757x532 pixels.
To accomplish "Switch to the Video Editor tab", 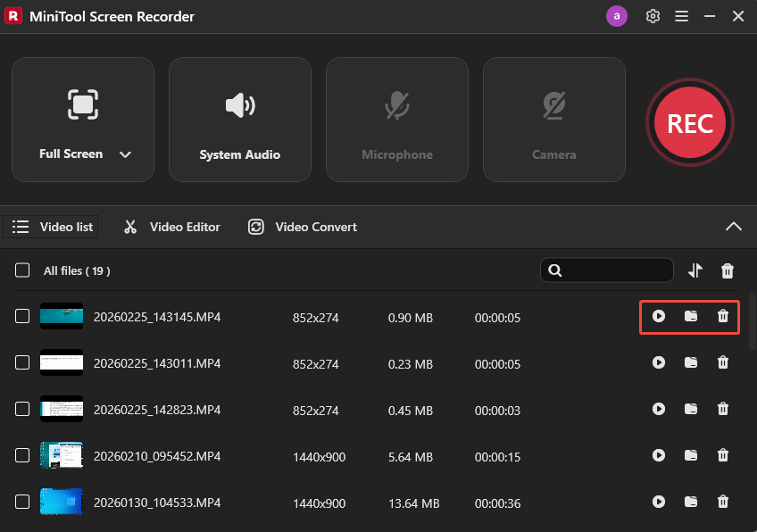I will click(x=171, y=227).
